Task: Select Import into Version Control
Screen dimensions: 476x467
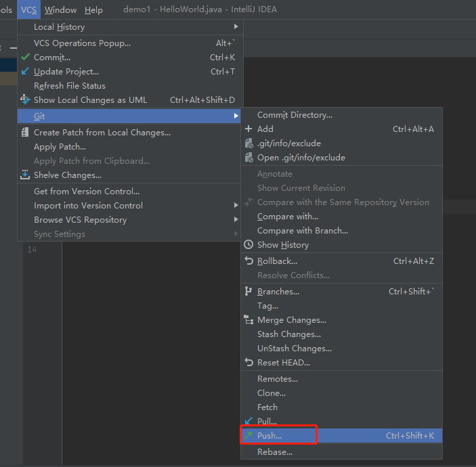Action: click(x=130, y=206)
